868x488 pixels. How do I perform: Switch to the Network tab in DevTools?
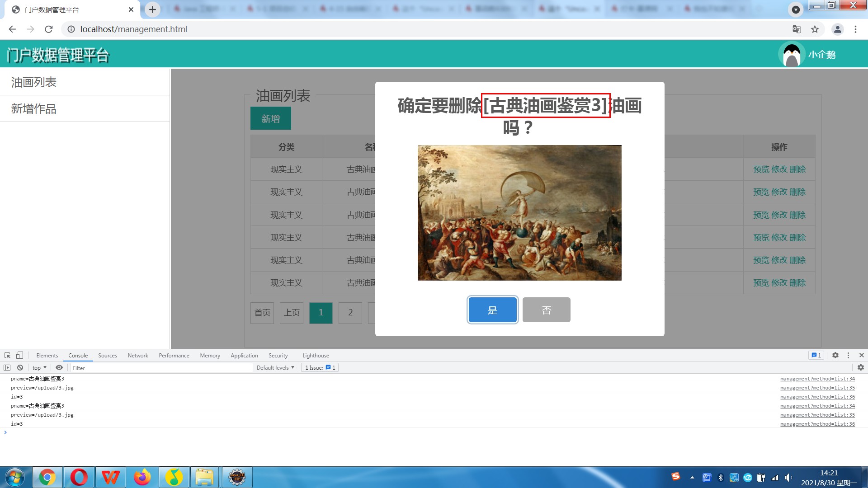pos(137,356)
